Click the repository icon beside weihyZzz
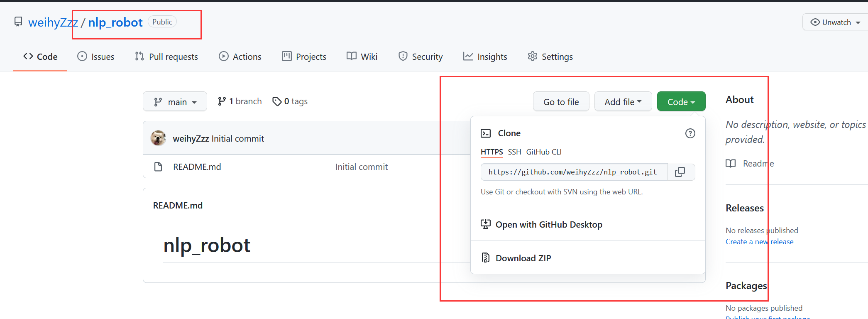 click(18, 22)
